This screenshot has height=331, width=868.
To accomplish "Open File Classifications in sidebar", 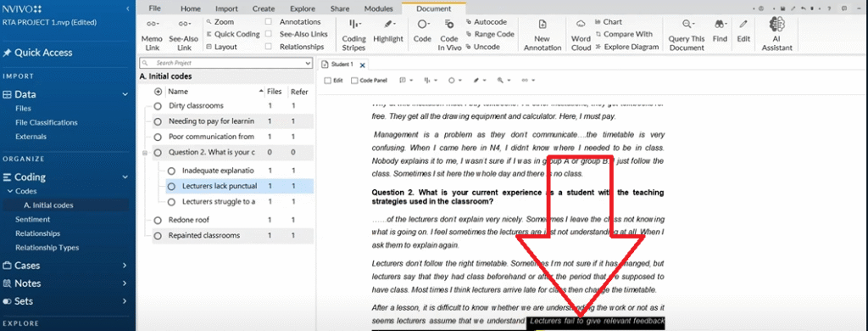I will 47,122.
